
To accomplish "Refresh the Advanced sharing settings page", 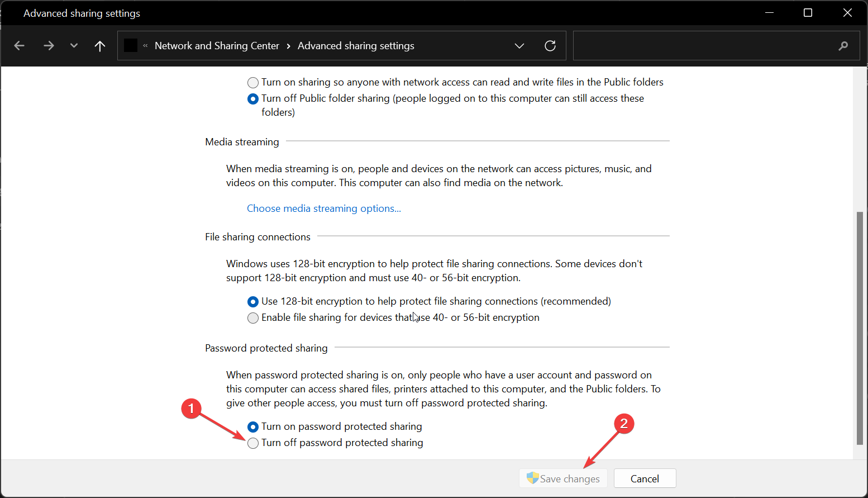I will point(550,46).
